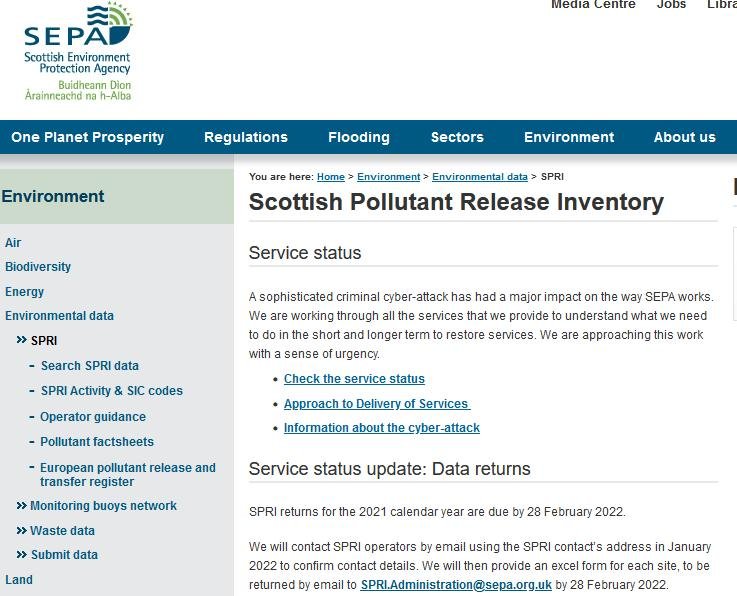Open the Sectors navigation item

point(457,137)
